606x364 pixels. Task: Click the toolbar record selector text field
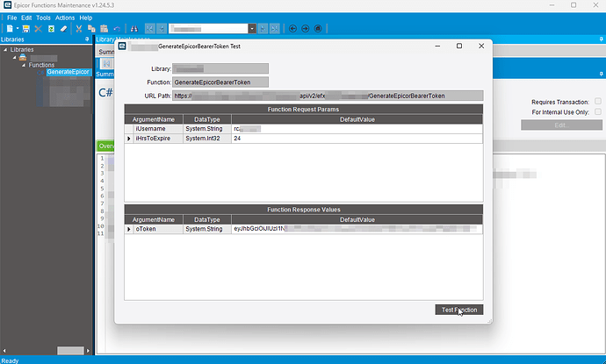coord(208,29)
